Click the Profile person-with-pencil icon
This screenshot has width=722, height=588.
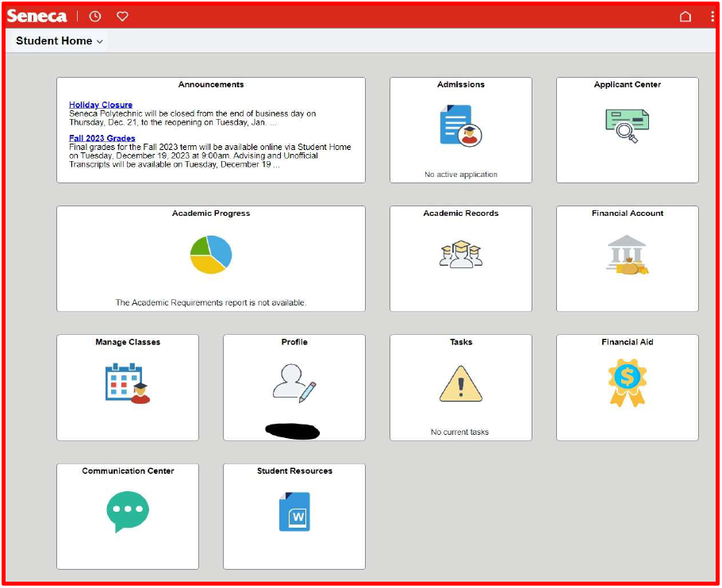tap(294, 382)
